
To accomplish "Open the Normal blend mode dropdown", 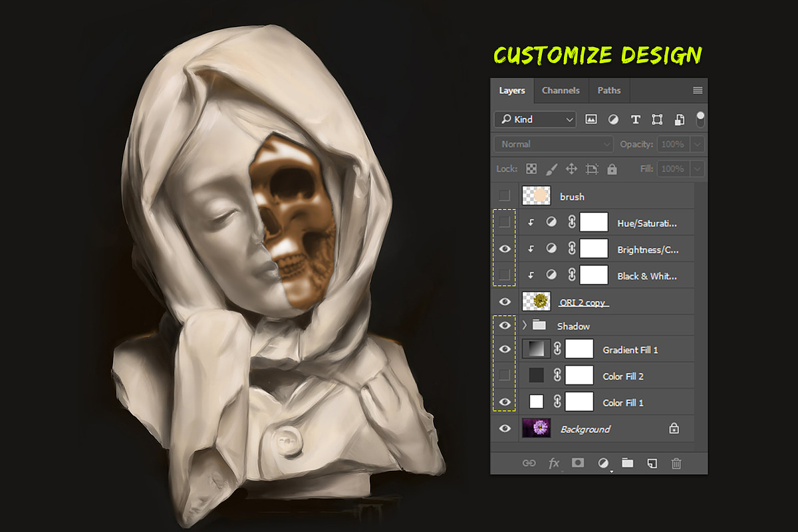I will click(x=554, y=144).
